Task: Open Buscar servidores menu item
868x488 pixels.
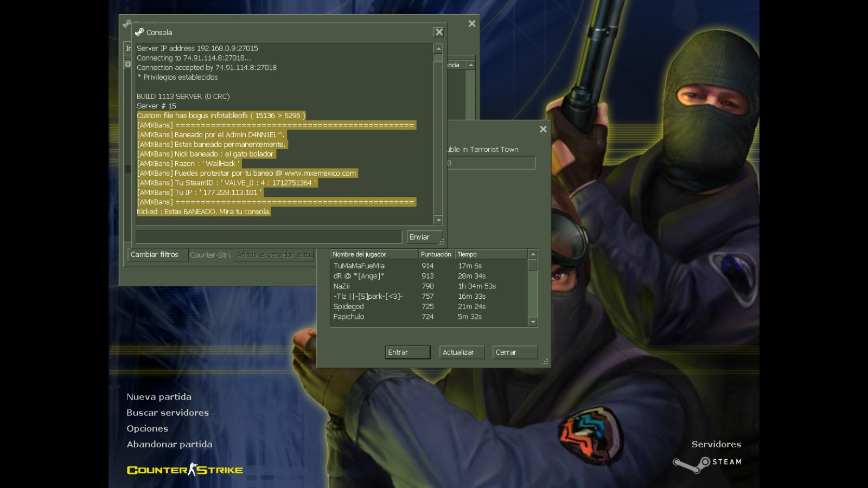Action: pos(168,413)
